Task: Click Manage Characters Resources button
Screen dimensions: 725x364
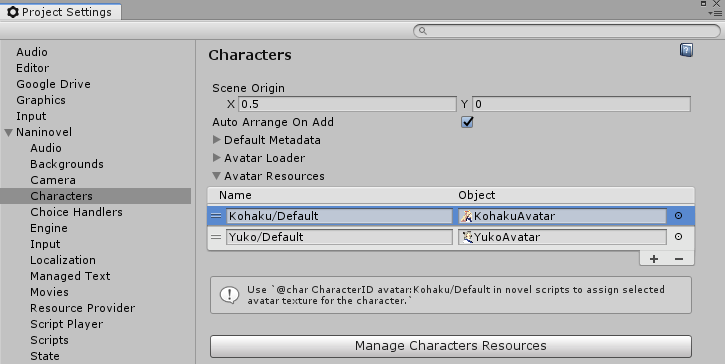Action: point(451,346)
